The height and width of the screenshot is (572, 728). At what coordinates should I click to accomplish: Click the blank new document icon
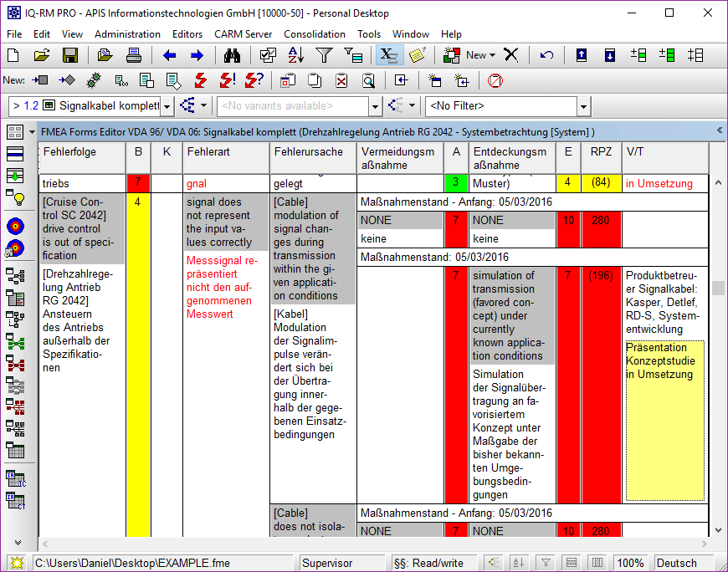(13, 56)
